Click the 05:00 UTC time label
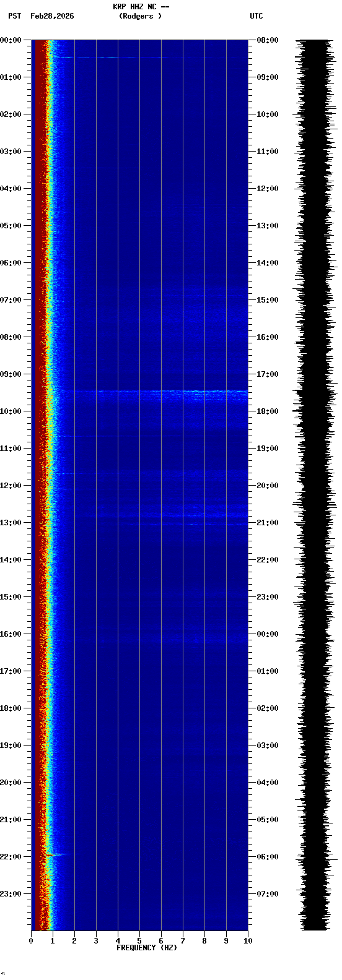342x980 pixels. click(x=268, y=820)
